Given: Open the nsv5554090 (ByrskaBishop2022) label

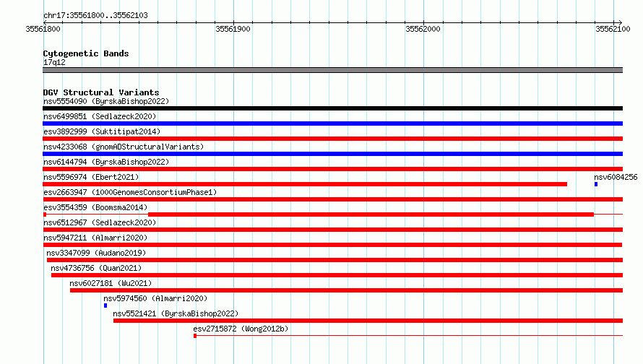Looking at the screenshot, I should (x=106, y=101).
